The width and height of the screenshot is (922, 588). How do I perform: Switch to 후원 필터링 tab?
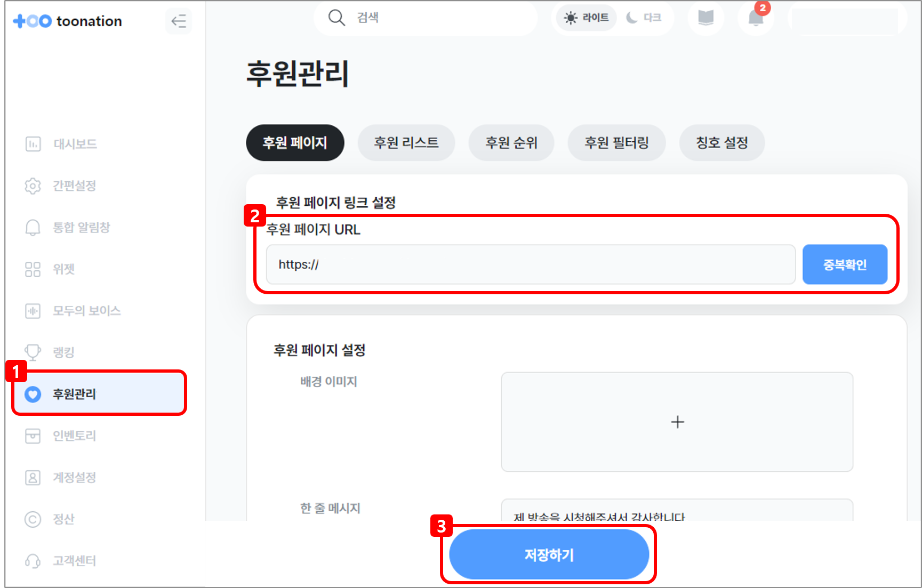(616, 143)
